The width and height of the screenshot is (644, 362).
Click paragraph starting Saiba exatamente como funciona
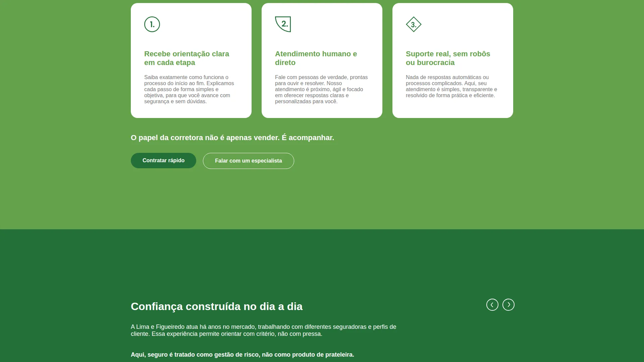(189, 89)
